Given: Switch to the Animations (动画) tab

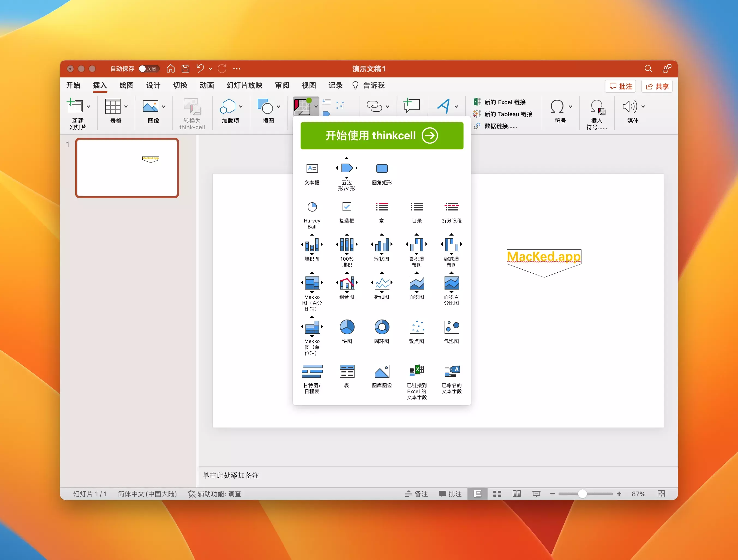Looking at the screenshot, I should pyautogui.click(x=206, y=85).
